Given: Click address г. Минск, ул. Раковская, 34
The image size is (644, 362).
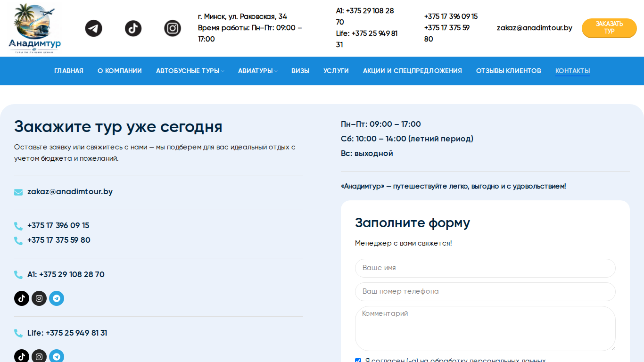Looking at the screenshot, I should (x=242, y=16).
